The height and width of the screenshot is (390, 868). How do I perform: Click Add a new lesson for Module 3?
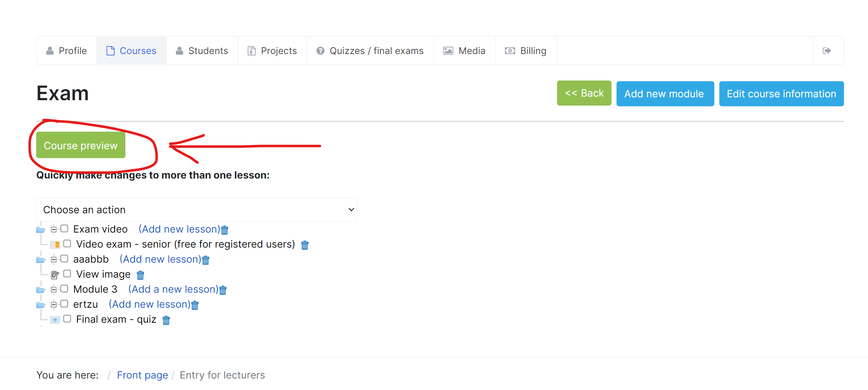(x=173, y=289)
